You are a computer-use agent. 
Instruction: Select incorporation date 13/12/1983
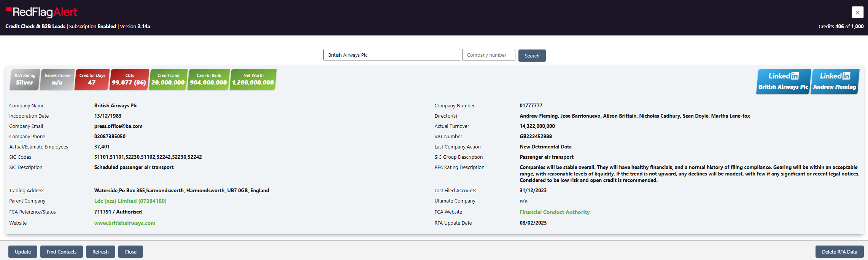(x=108, y=116)
